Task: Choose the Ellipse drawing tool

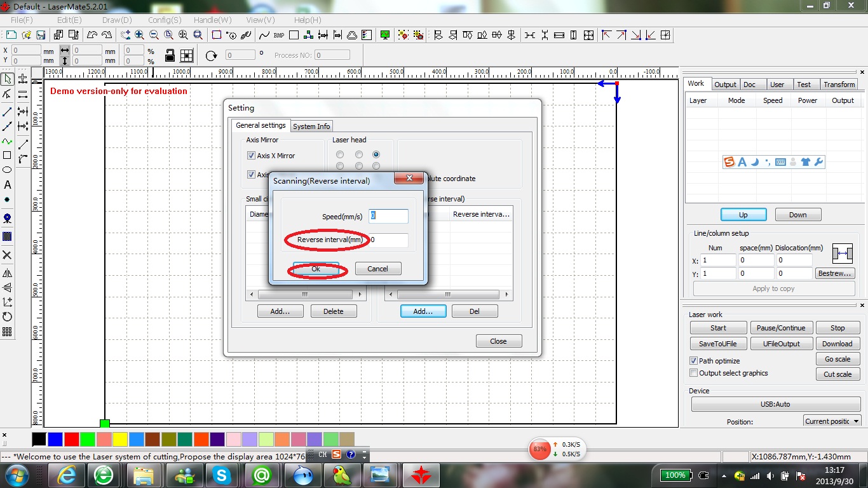Action: tap(8, 170)
